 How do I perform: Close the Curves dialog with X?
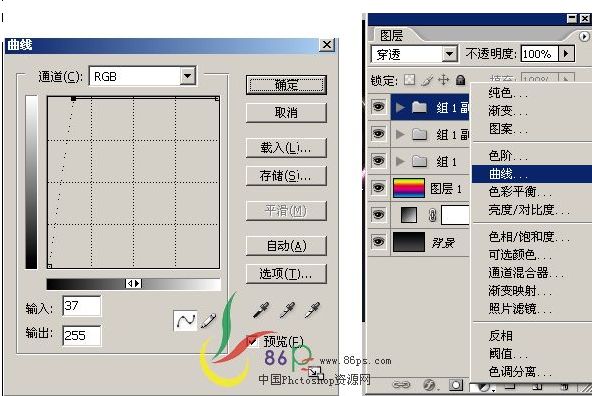[x=327, y=45]
